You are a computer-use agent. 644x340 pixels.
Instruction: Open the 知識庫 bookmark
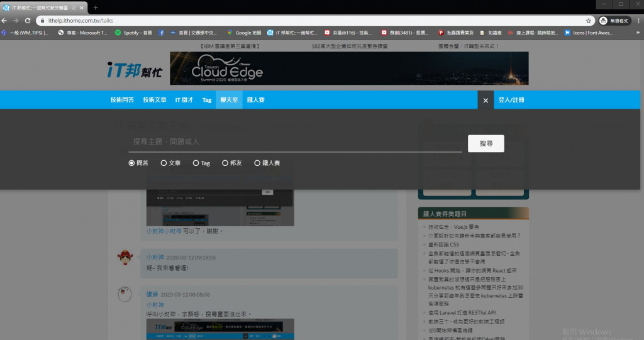coord(491,33)
